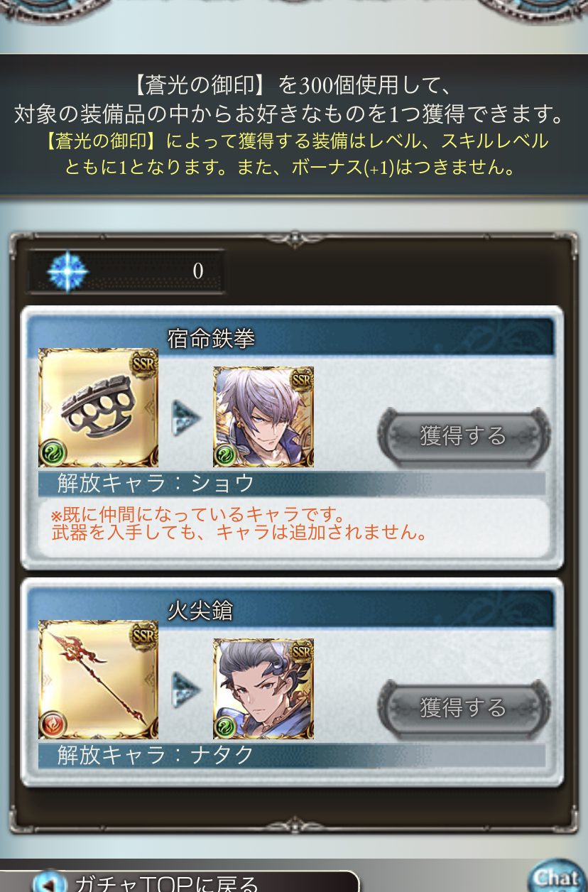The height and width of the screenshot is (892, 588).
Task: Click 獲得する for 火尖鎗
Action: click(463, 707)
